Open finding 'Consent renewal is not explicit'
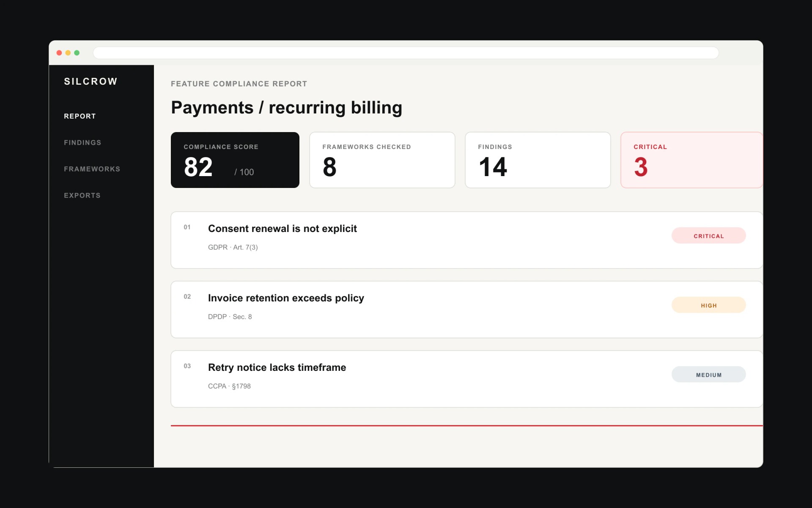Screen dimensions: 812x508 coord(467,240)
